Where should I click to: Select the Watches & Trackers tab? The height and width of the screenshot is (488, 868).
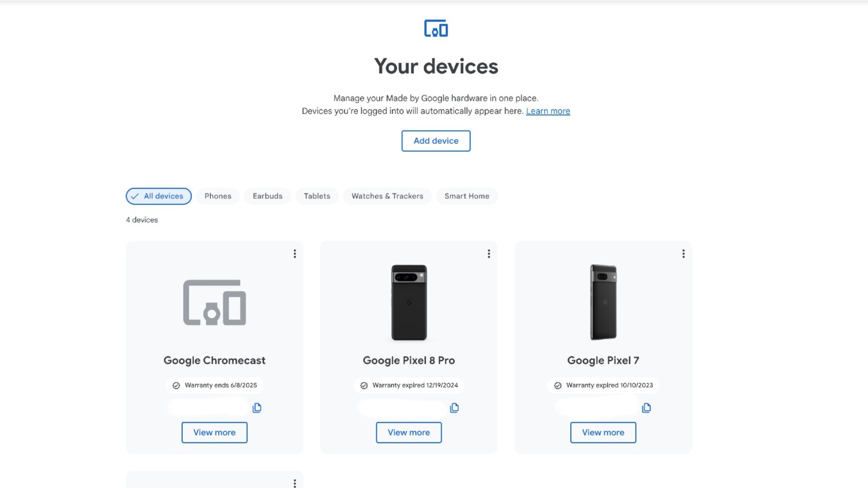(387, 196)
